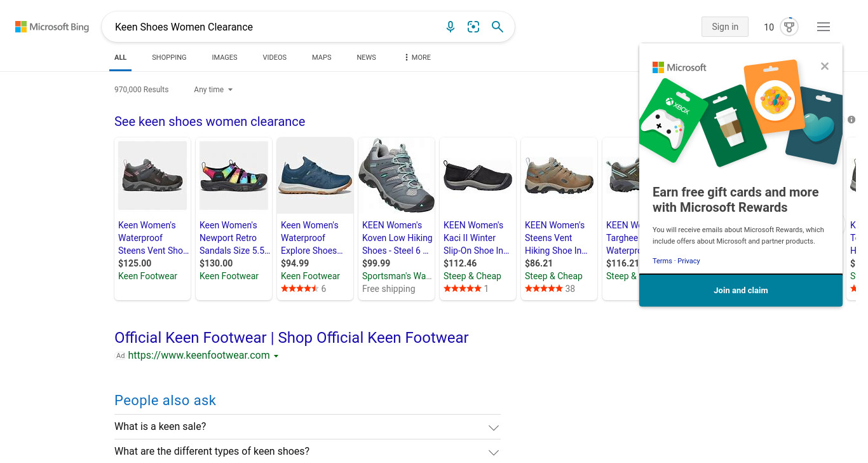Click the Xbox gift card image

tap(672, 121)
